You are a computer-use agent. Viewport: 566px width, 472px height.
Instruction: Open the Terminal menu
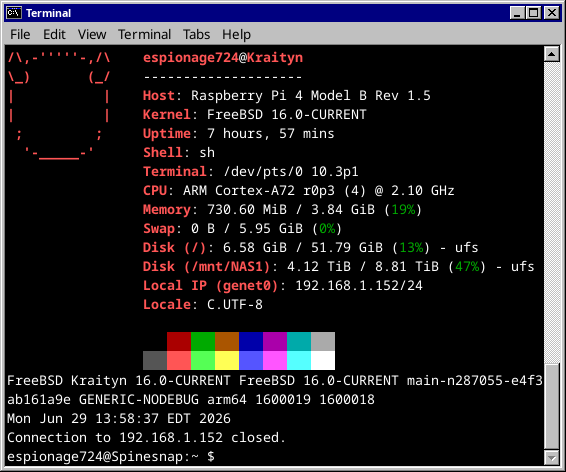click(x=144, y=35)
